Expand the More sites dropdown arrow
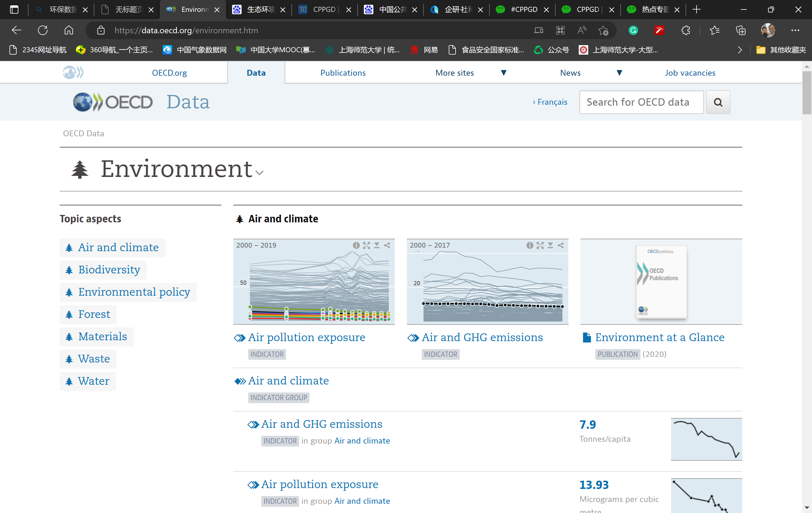 point(503,73)
